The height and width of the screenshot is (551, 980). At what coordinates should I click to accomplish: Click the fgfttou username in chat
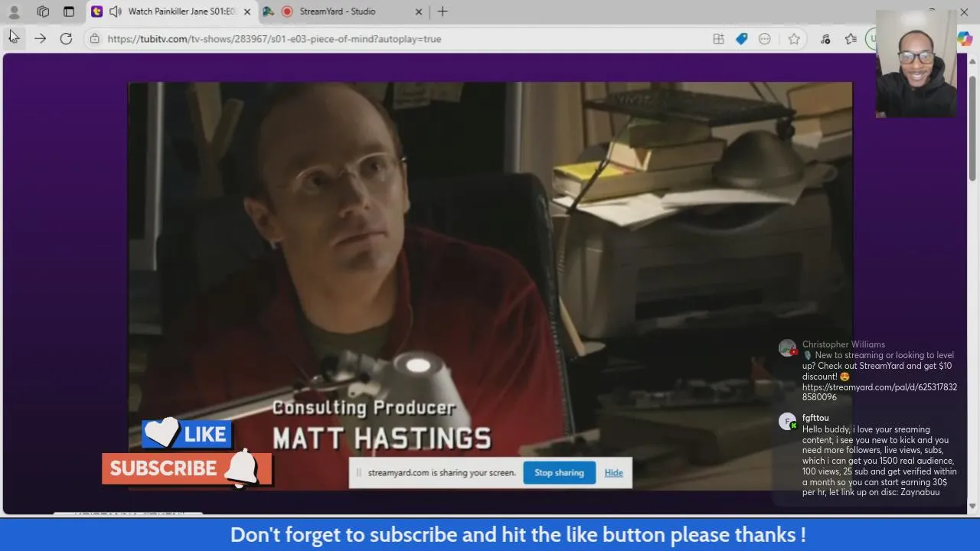[815, 418]
